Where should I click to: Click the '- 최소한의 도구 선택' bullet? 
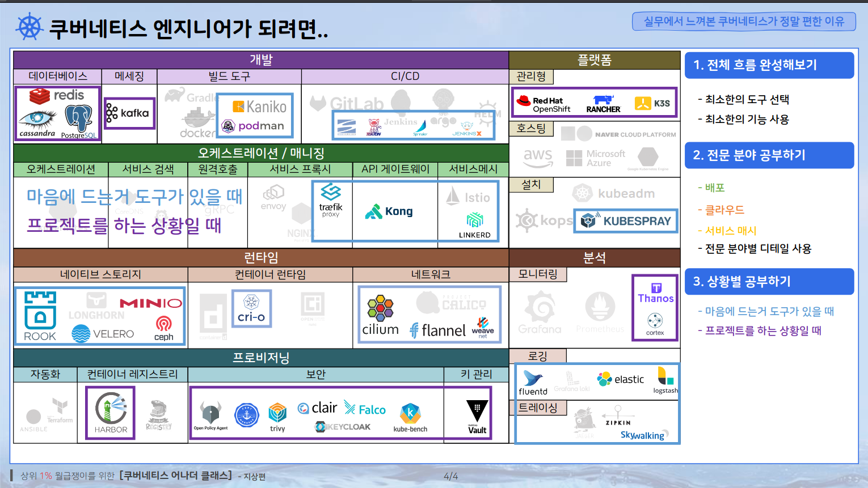pyautogui.click(x=743, y=100)
